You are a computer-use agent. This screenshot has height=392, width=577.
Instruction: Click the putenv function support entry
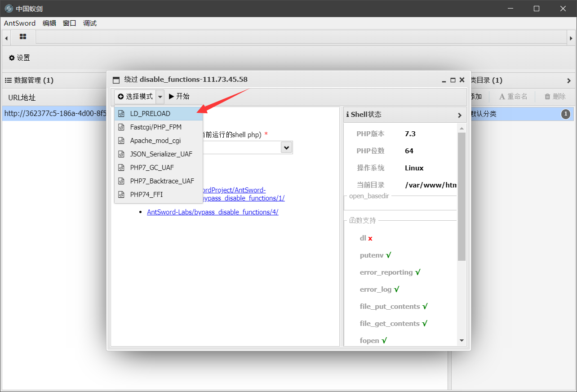375,255
